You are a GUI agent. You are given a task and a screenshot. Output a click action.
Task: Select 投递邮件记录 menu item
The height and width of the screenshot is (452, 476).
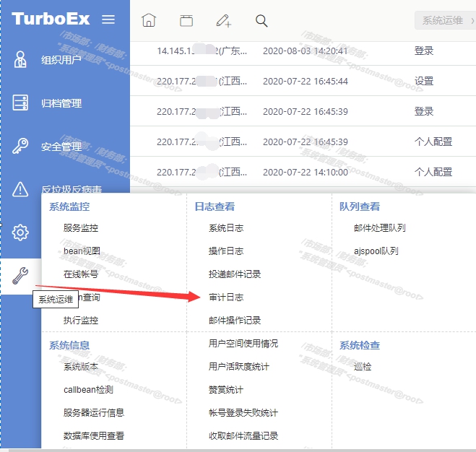[x=235, y=274]
